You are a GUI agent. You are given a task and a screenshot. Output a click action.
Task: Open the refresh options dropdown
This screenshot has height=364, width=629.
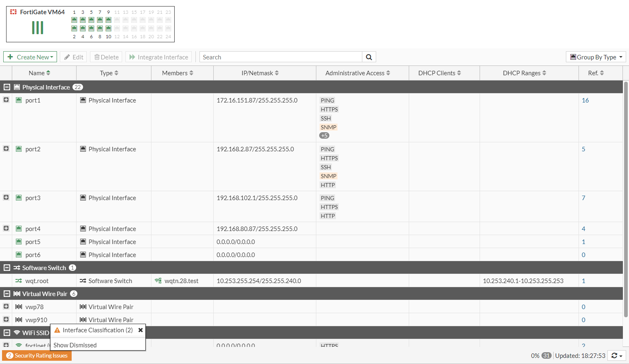pos(617,356)
